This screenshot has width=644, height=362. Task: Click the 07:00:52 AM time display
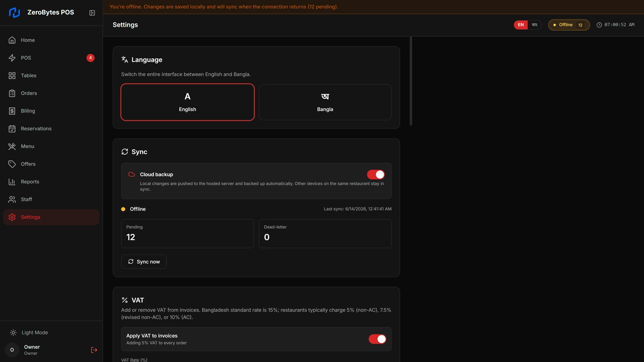(619, 25)
